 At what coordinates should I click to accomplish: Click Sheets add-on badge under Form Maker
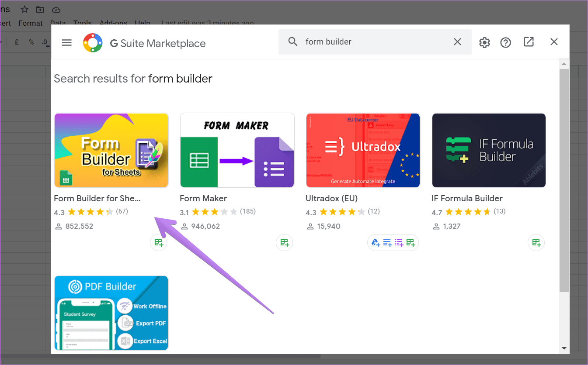pyautogui.click(x=285, y=243)
